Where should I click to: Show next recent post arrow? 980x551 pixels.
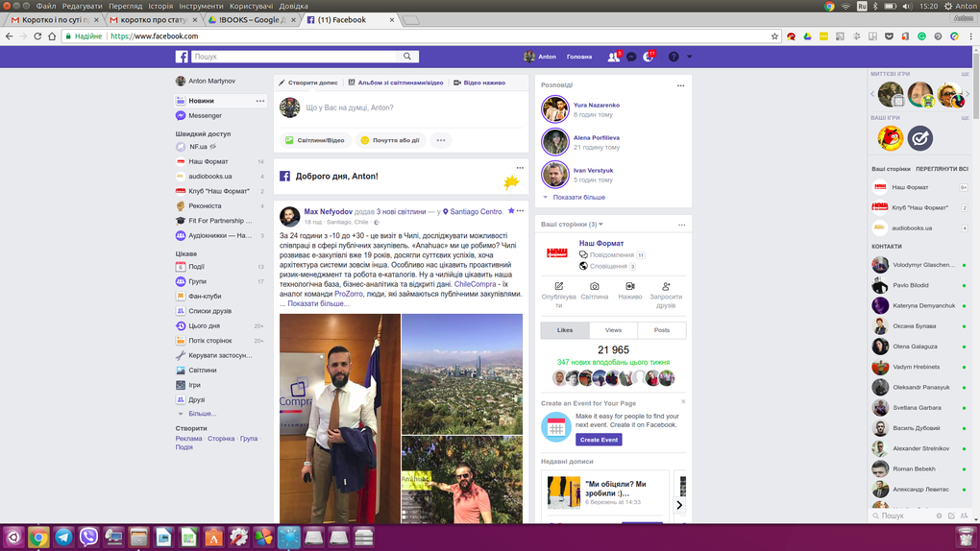[679, 505]
